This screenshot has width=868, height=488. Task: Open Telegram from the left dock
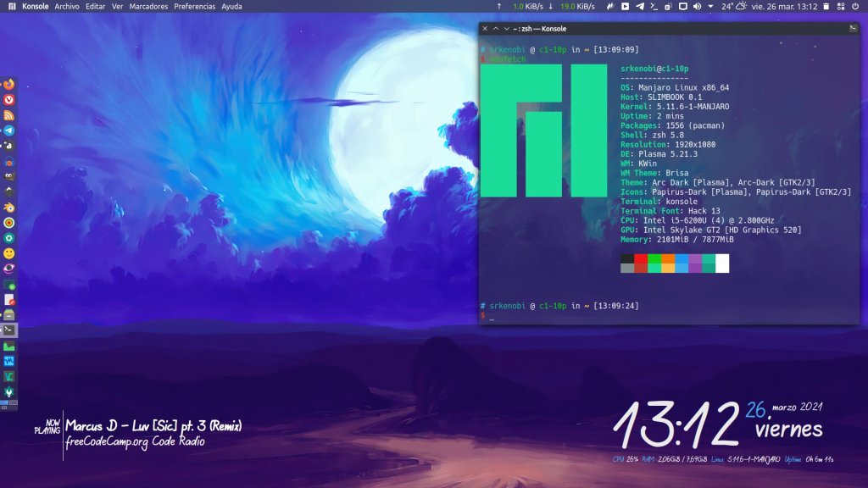click(x=8, y=130)
